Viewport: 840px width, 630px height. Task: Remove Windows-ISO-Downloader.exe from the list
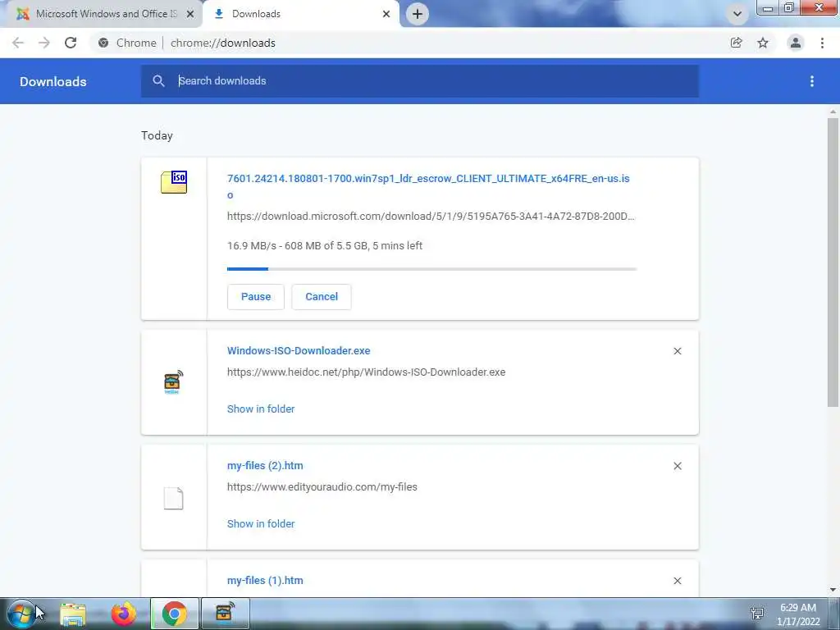(677, 351)
